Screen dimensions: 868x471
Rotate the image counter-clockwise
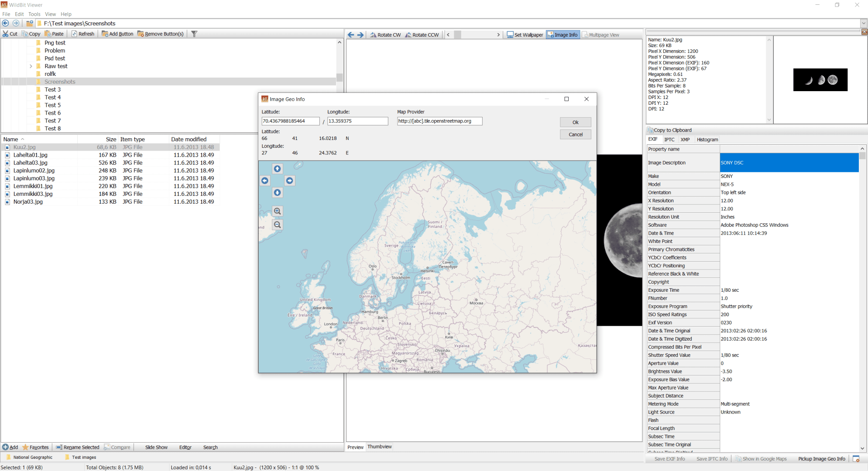point(422,35)
